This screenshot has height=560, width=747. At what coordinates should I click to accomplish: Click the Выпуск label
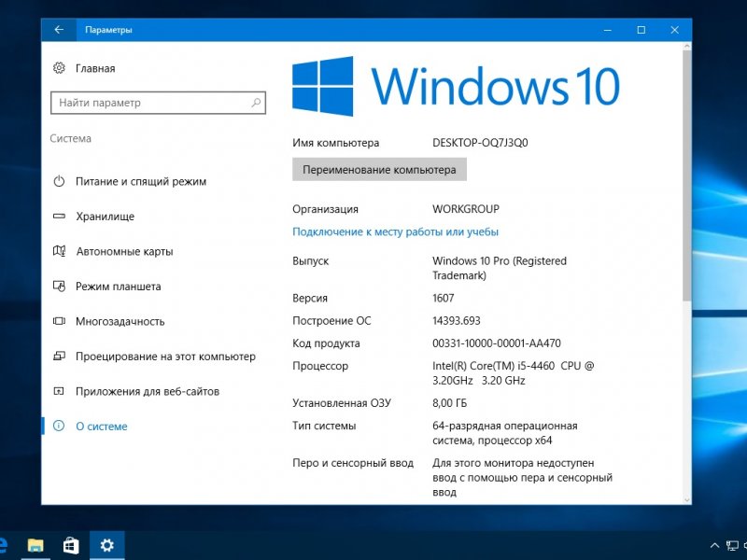point(311,261)
